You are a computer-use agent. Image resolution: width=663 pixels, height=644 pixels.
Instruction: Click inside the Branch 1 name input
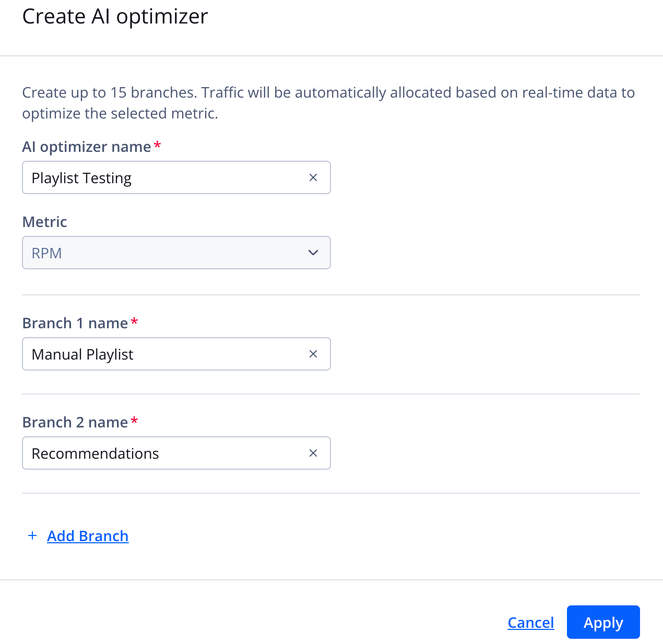(157, 354)
